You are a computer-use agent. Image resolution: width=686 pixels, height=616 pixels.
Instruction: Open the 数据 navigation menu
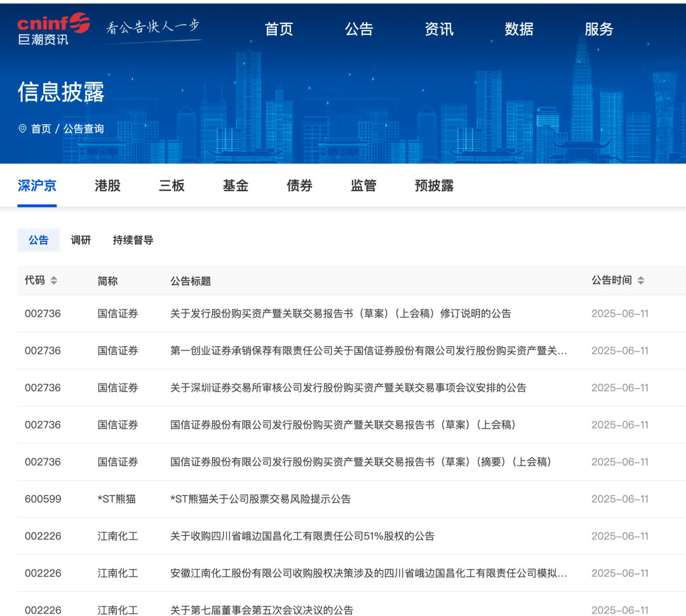point(519,29)
